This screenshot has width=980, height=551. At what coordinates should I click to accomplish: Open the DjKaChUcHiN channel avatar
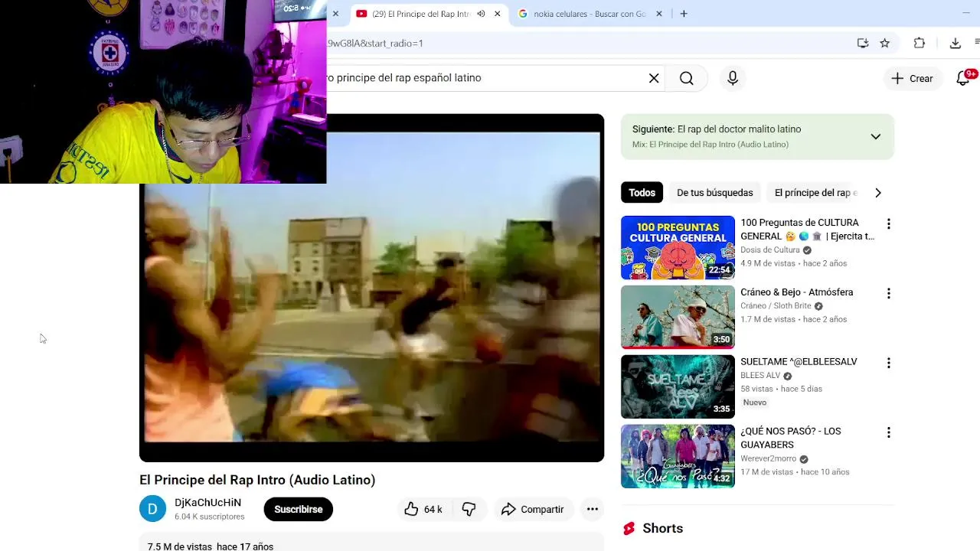point(152,509)
